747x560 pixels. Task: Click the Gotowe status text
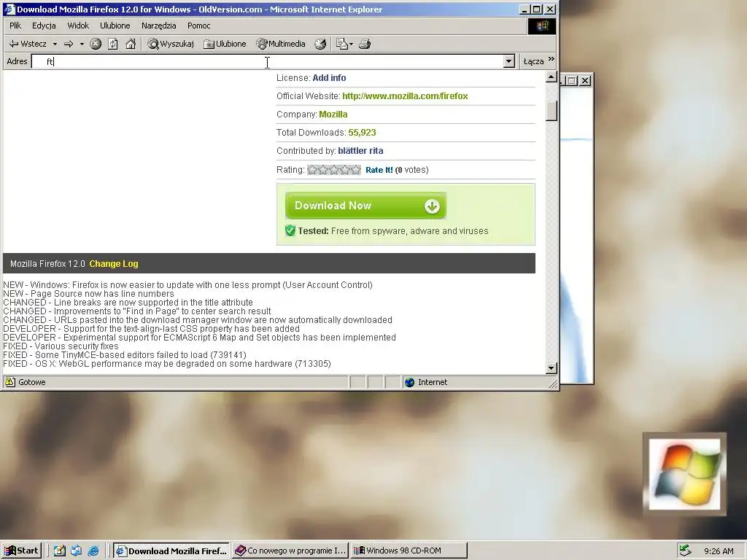32,382
